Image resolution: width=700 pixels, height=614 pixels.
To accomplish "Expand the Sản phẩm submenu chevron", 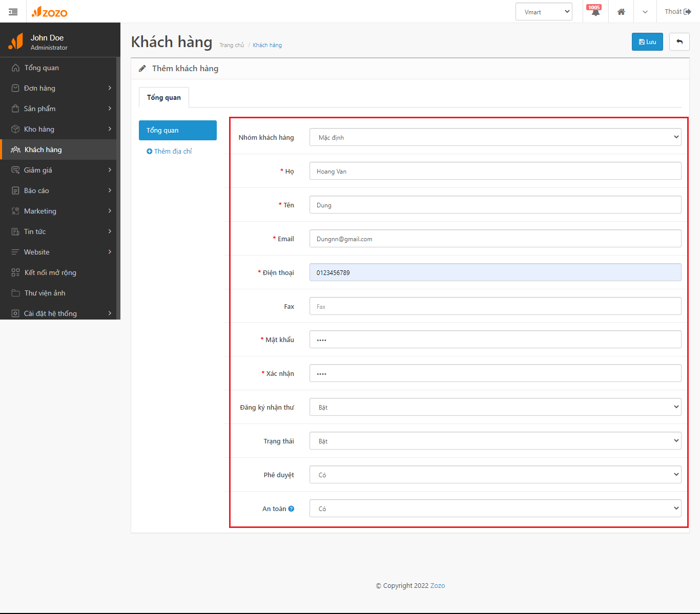I will [110, 109].
